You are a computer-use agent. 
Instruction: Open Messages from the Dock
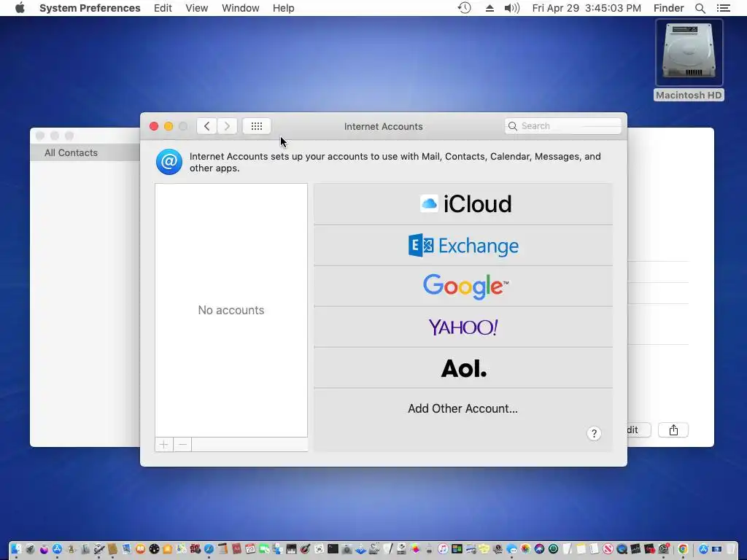click(511, 549)
